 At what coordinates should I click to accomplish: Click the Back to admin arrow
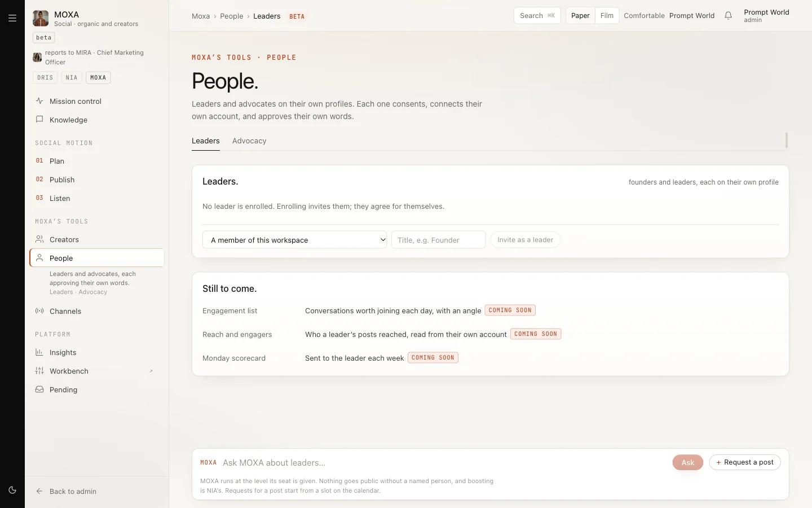[x=39, y=491]
